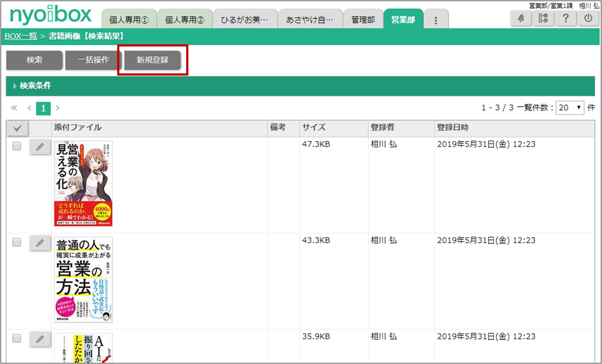Go to previous page arrow
Viewport: 602px width, 364px height.
tap(29, 108)
